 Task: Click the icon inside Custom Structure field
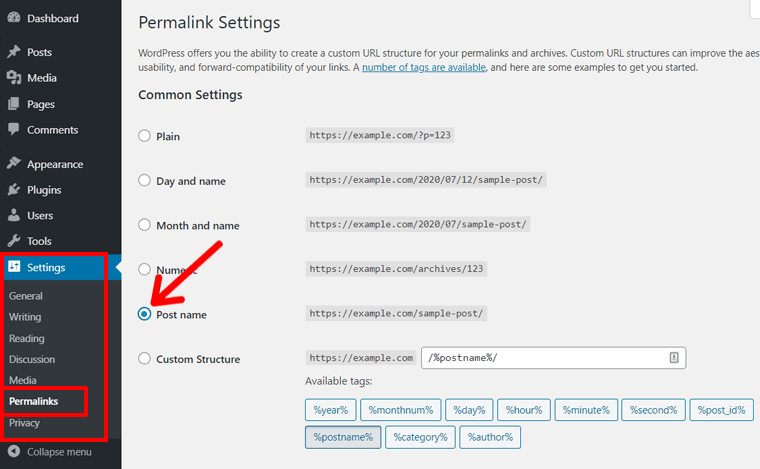(x=674, y=358)
